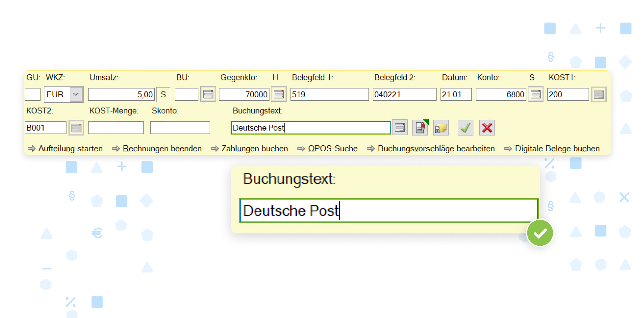Screen dimensions: 644x318
Task: Click the enlarged Buchungstext field with Deutsche Post
Action: point(389,211)
